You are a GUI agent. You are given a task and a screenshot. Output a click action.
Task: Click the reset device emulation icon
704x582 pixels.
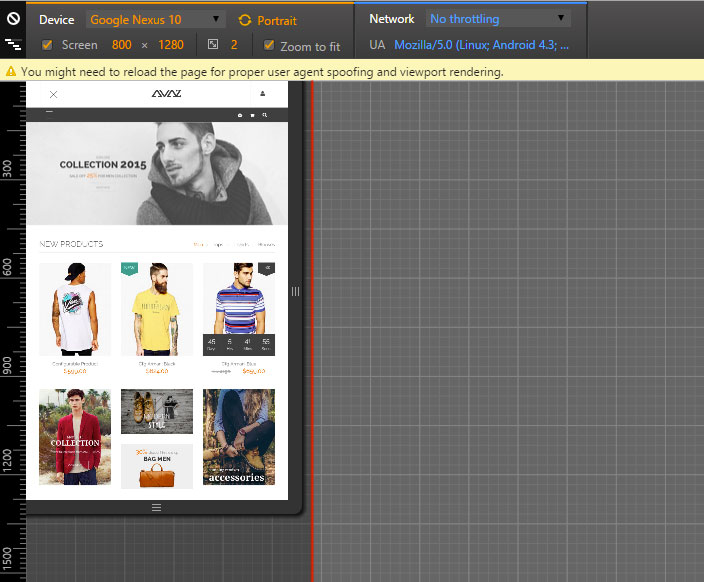13,19
